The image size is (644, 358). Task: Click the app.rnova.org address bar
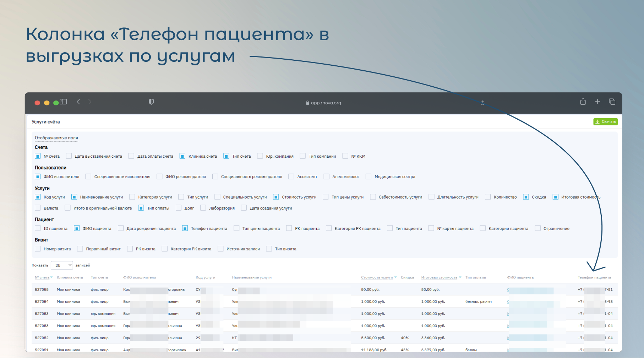tap(323, 103)
